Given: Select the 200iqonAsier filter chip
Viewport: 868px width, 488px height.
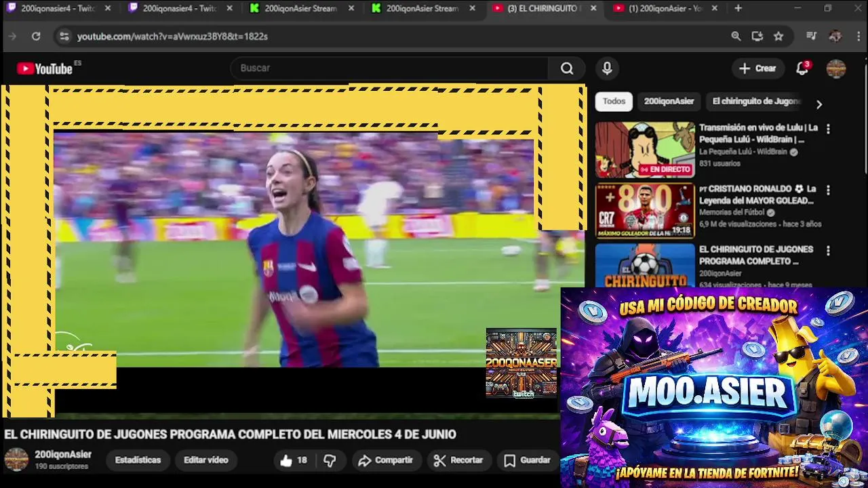Looking at the screenshot, I should pyautogui.click(x=669, y=101).
